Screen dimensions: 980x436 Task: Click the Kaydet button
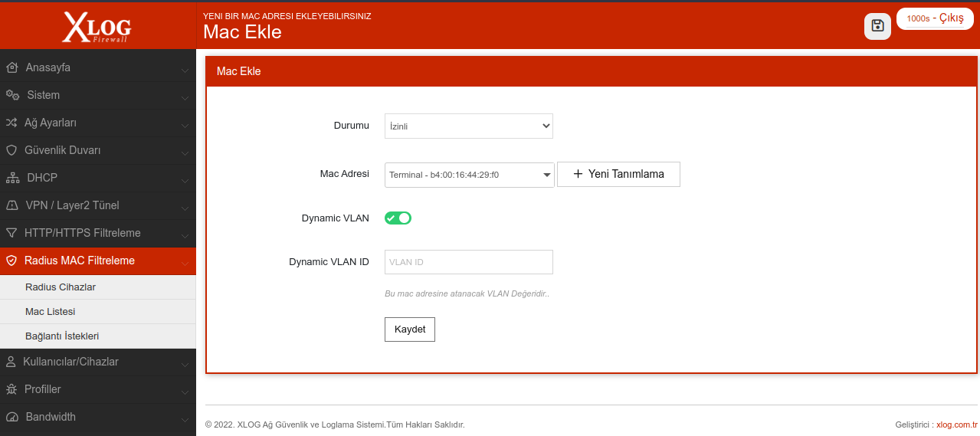point(410,329)
